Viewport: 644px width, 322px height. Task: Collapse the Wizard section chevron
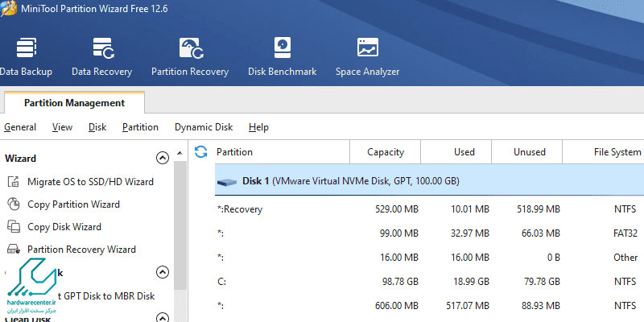click(x=163, y=158)
